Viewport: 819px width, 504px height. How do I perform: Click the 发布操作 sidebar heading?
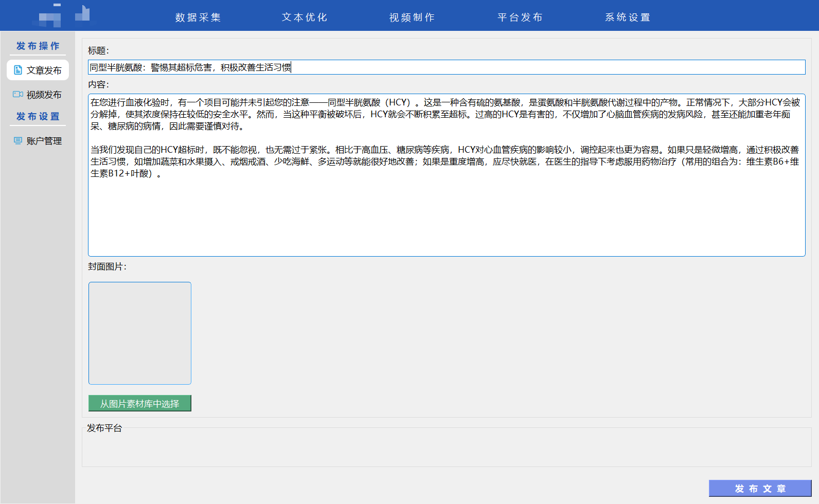click(x=38, y=46)
